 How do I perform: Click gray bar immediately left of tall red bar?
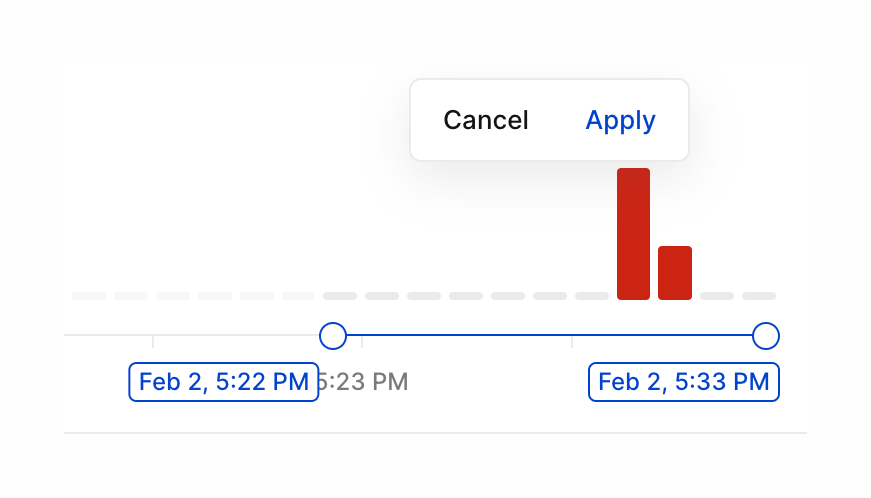[x=591, y=296]
